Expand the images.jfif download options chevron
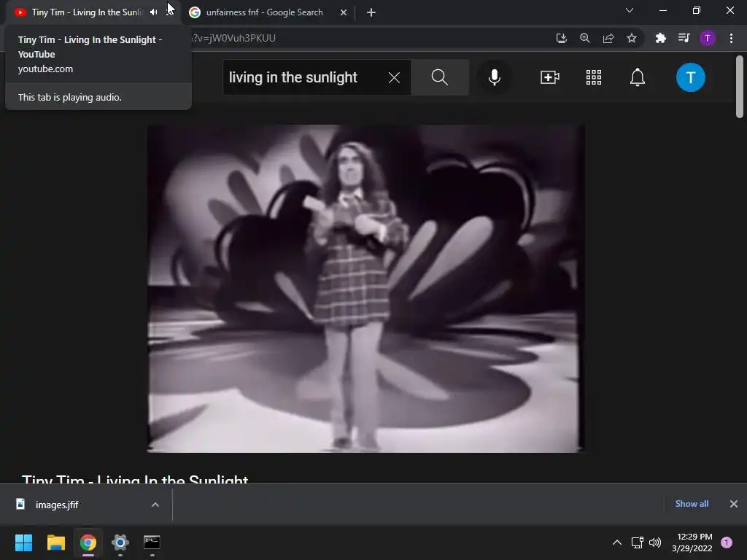 point(155,505)
